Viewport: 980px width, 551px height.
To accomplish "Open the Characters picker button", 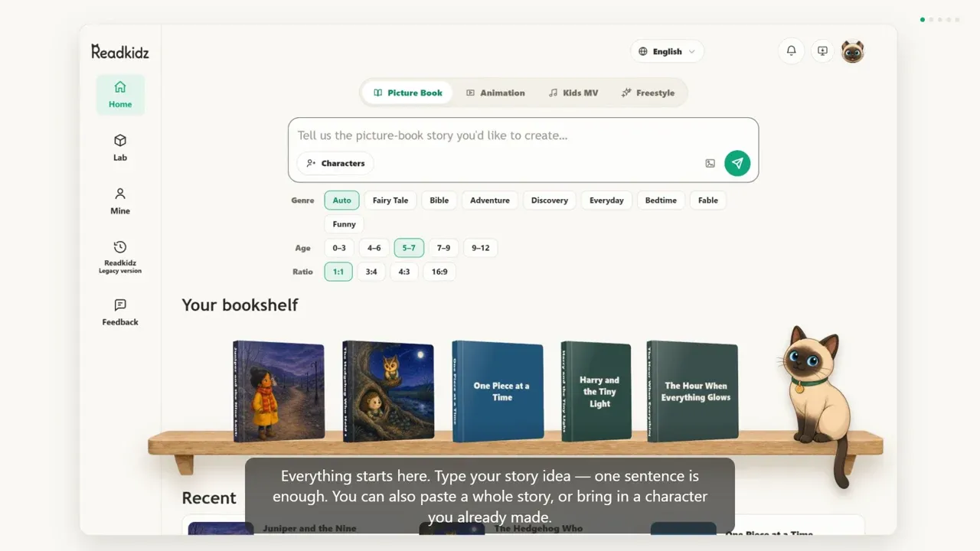I will click(x=335, y=163).
